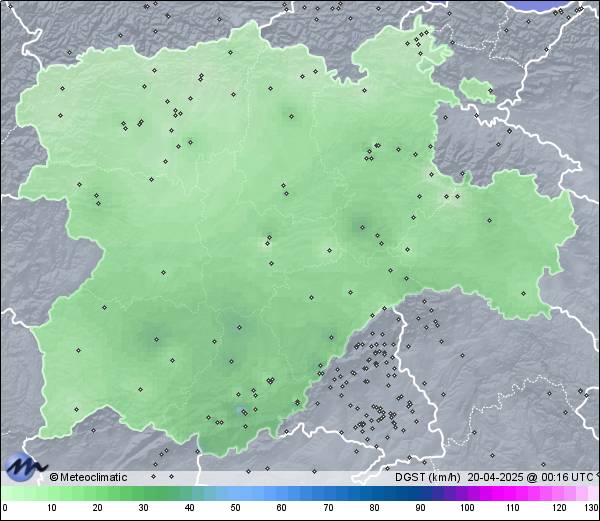Click the 70 scale label
This screenshot has height=521, width=600.
tap(328, 508)
